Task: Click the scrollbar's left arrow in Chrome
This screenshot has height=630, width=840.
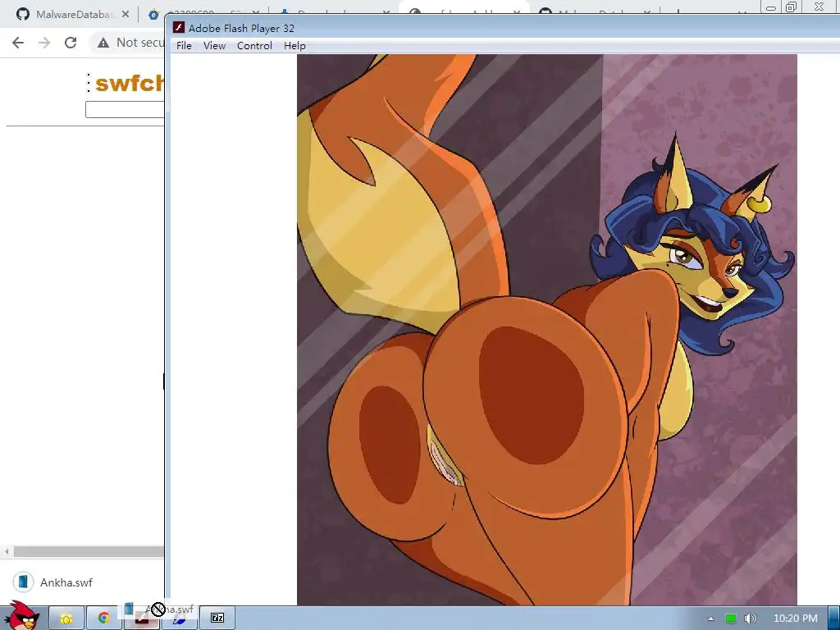Action: point(7,551)
